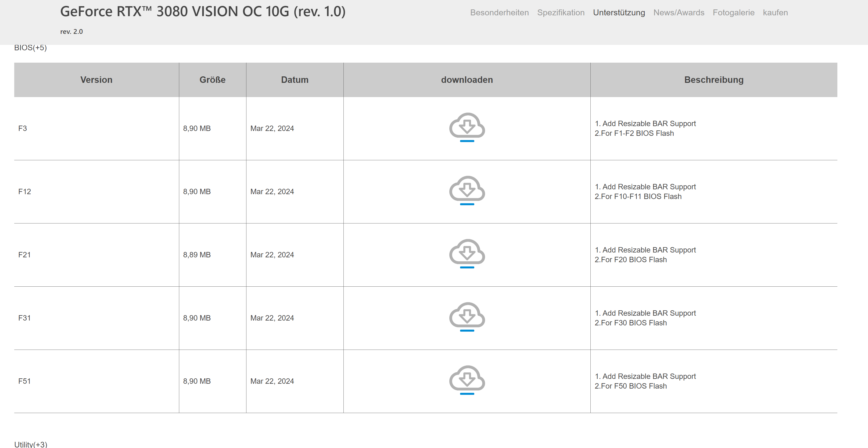Click the F51 version cell
Viewport: 868px width, 448px height.
[x=25, y=381]
